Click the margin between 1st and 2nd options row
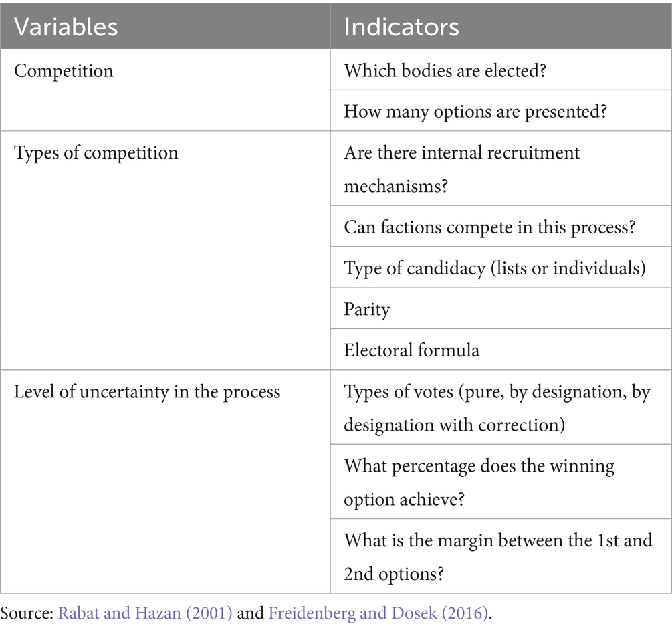 coord(501,556)
